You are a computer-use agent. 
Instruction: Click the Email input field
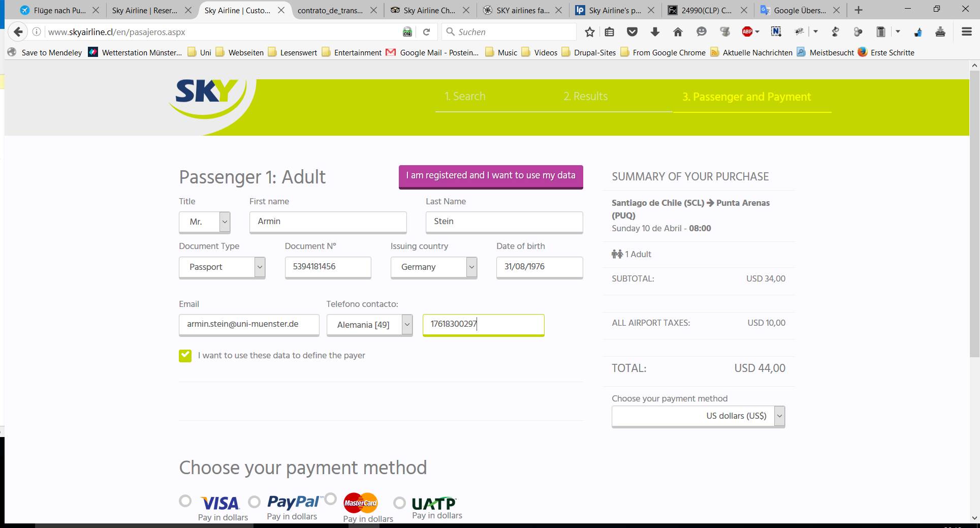point(249,325)
